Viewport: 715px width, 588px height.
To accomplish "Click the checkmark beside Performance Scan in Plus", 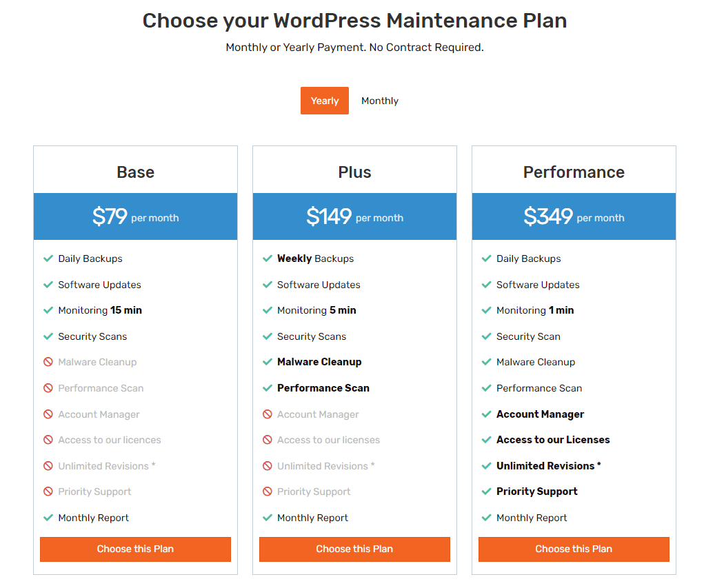I will coord(268,388).
